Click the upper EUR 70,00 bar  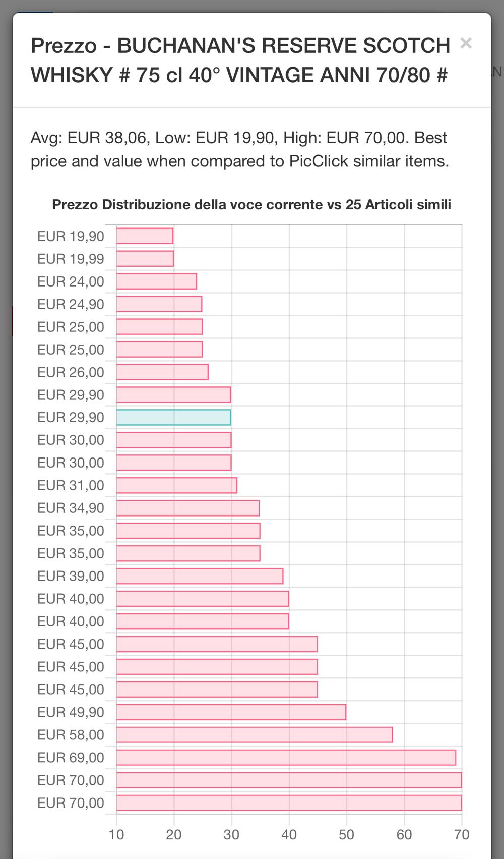click(289, 780)
